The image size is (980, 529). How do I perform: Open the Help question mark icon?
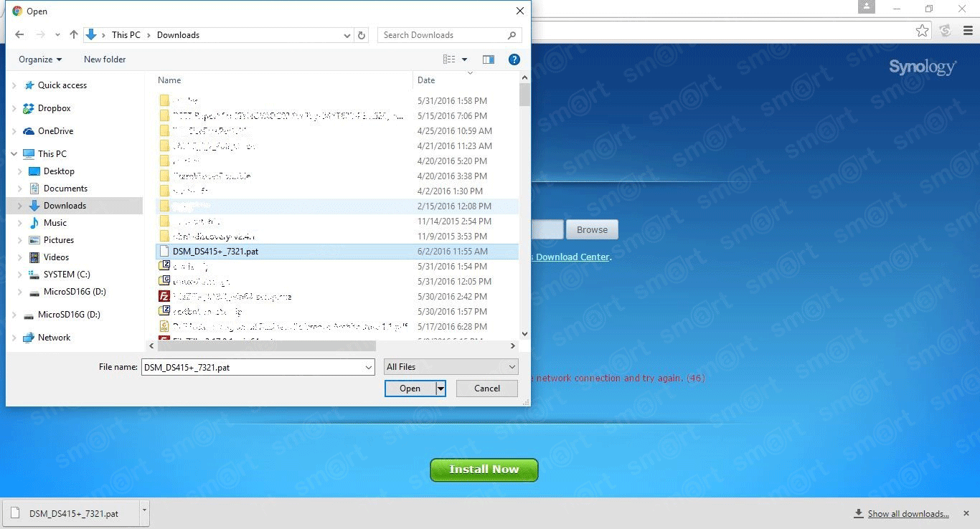click(514, 59)
